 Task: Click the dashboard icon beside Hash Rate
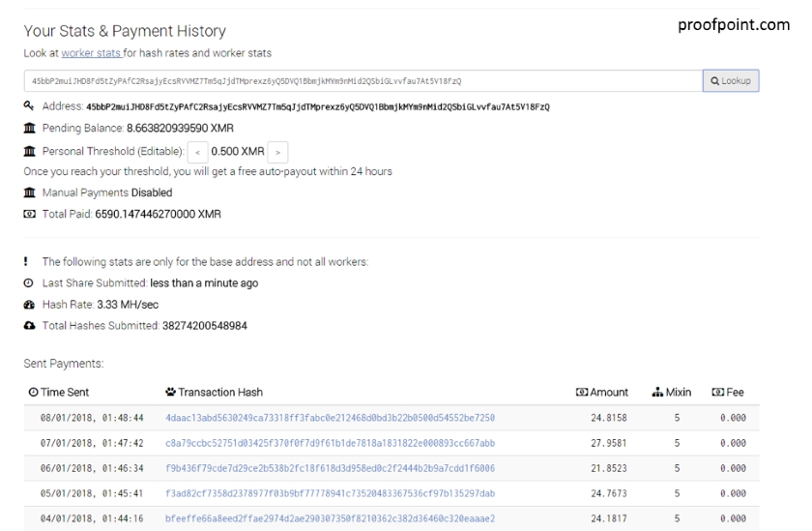tap(29, 305)
